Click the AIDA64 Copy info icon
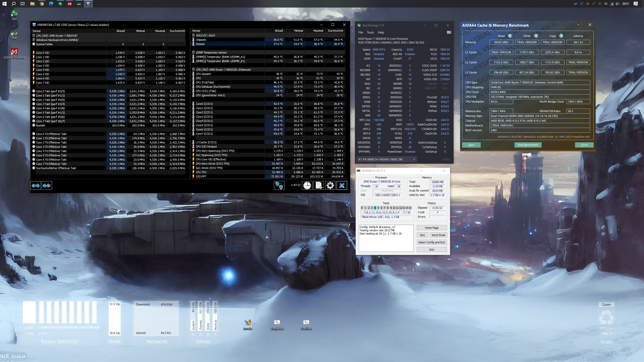The width and height of the screenshot is (644, 362). pos(561,36)
